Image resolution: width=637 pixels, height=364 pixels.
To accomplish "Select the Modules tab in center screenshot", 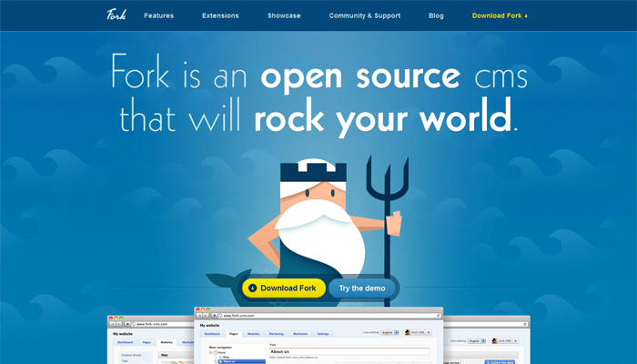I will tap(254, 334).
